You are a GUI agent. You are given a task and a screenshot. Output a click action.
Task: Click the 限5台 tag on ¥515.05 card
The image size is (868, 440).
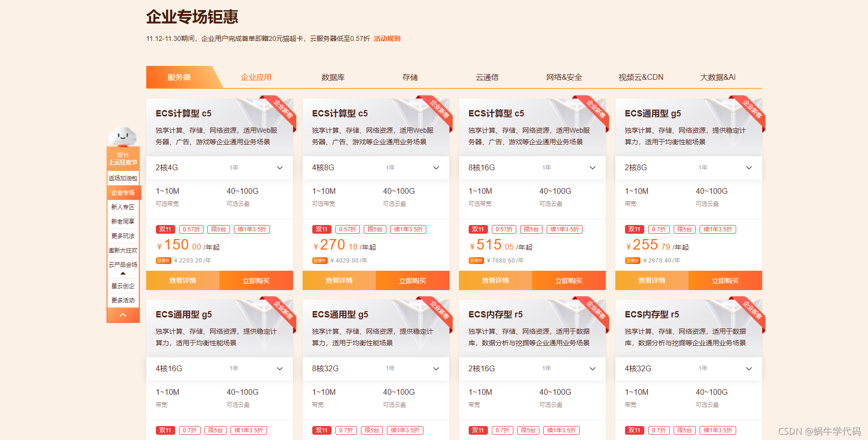(x=531, y=229)
